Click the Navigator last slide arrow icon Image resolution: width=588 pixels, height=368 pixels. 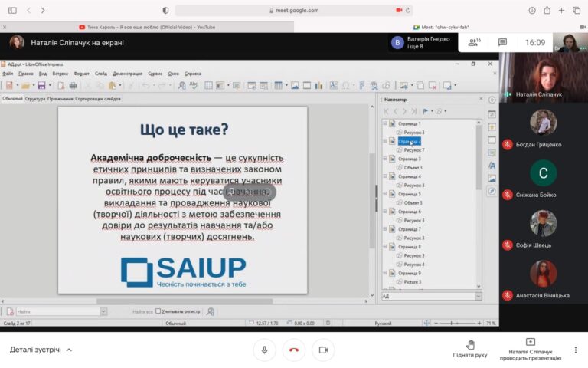[414, 111]
